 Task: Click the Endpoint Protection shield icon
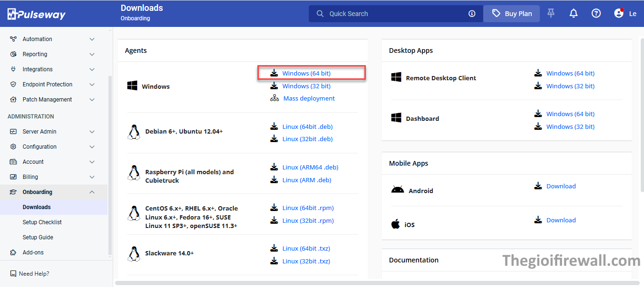[x=13, y=84]
